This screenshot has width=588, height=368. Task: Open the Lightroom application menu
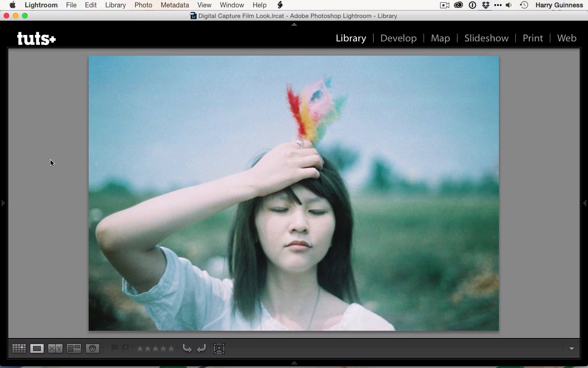click(41, 5)
